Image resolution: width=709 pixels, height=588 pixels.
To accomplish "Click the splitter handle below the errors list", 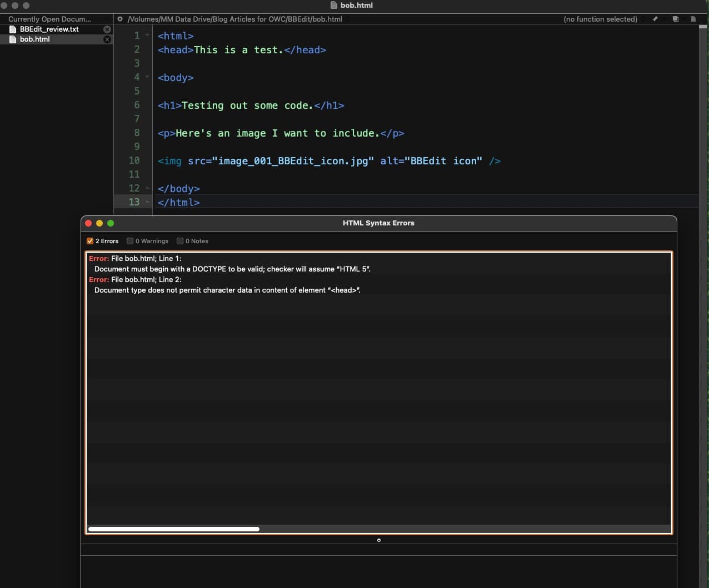I will 379,540.
